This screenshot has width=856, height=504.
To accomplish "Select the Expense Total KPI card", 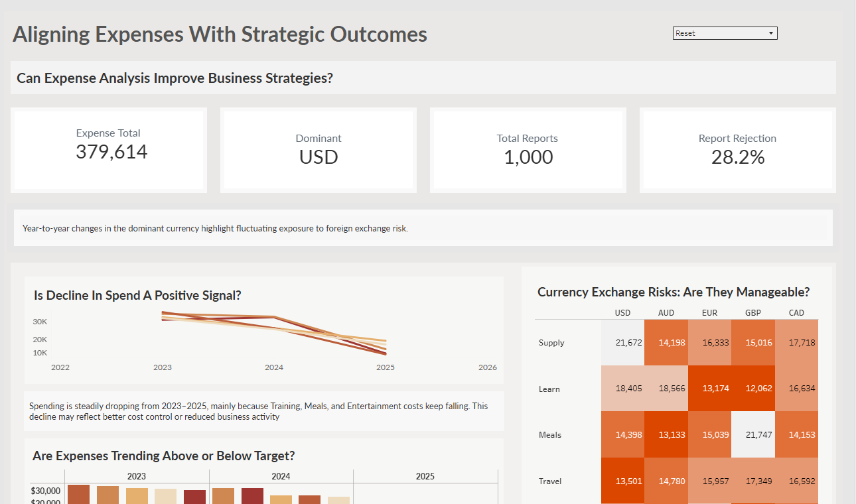I will pos(108,149).
